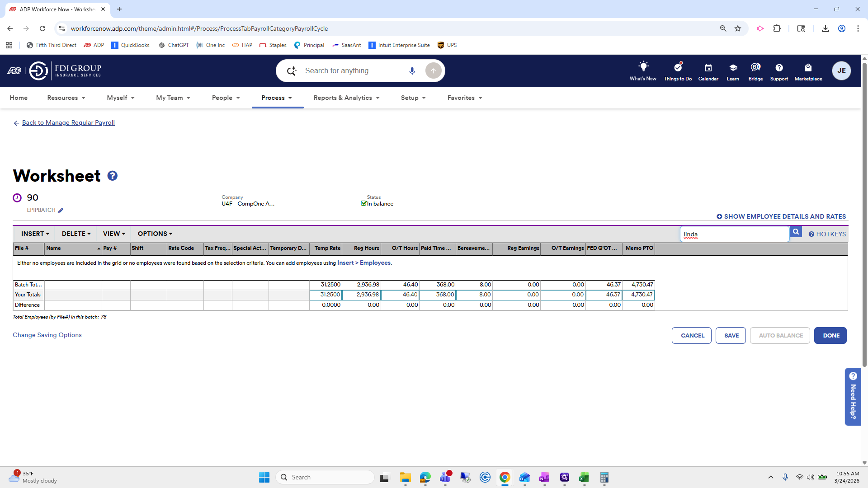Sort by the Name column header

73,248
